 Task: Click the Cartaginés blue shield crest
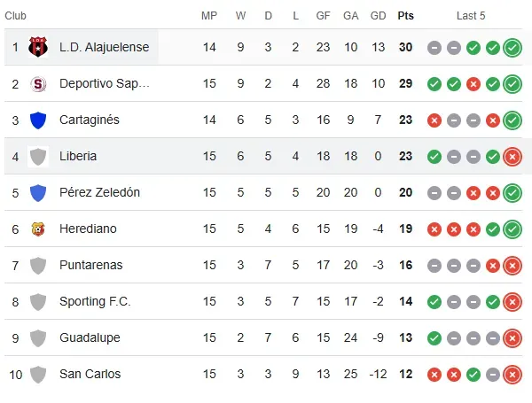coord(37,120)
